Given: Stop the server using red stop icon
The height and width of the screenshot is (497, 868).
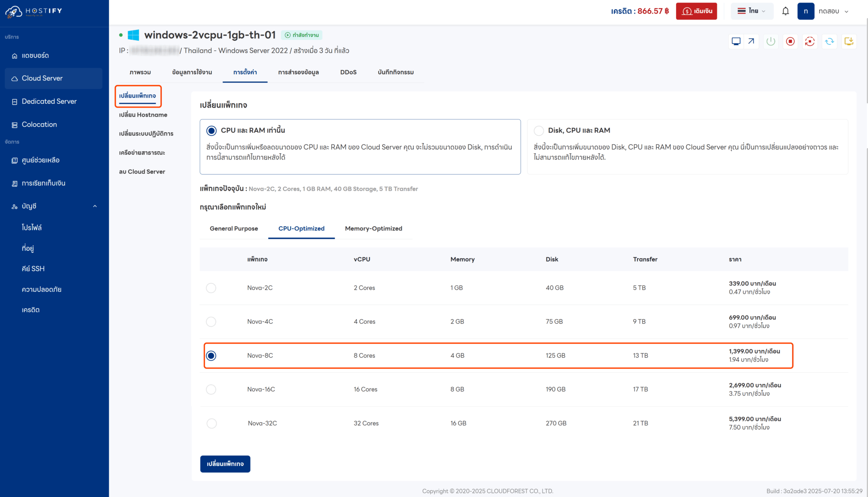Looking at the screenshot, I should click(x=790, y=41).
